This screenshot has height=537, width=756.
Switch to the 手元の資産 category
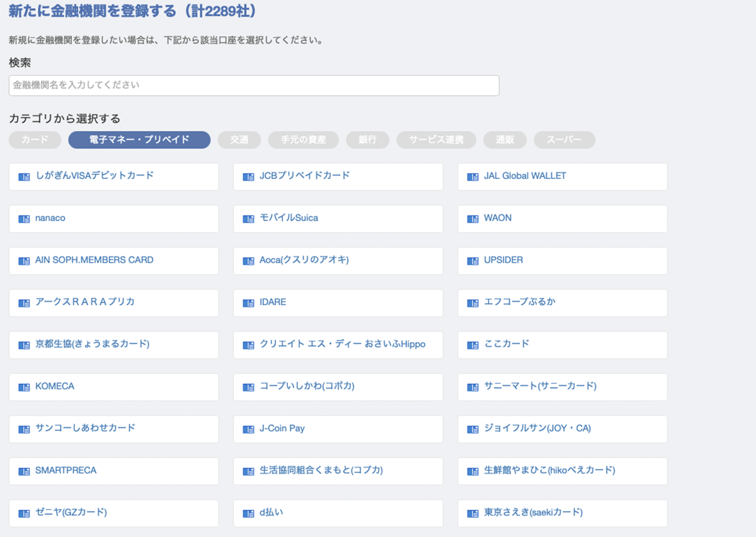[304, 140]
